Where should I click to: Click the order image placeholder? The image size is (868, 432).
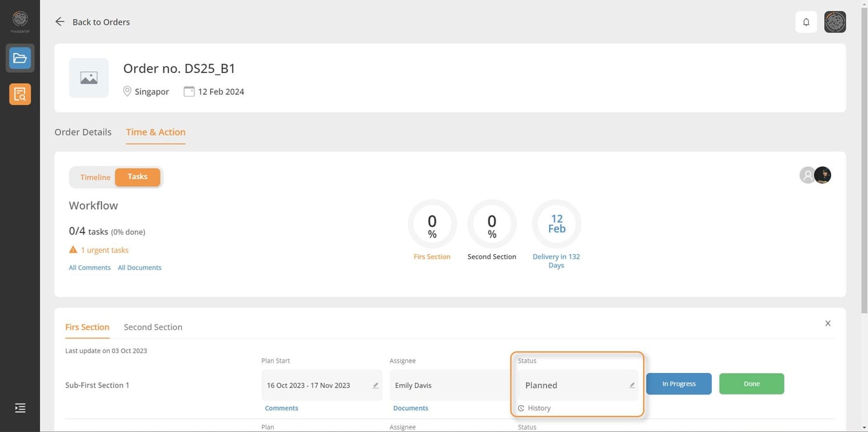click(89, 78)
